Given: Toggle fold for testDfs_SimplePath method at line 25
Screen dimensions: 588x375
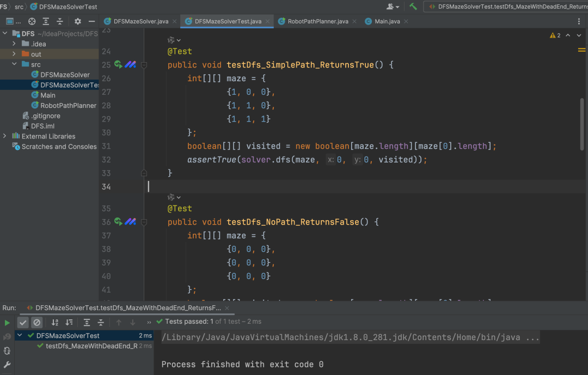Looking at the screenshot, I should click(x=144, y=65).
